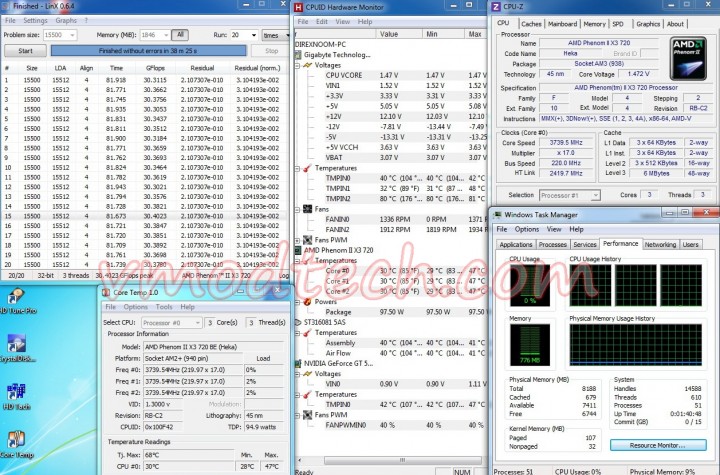Select Voltages lightning icon under Gigabyte

tap(307, 65)
